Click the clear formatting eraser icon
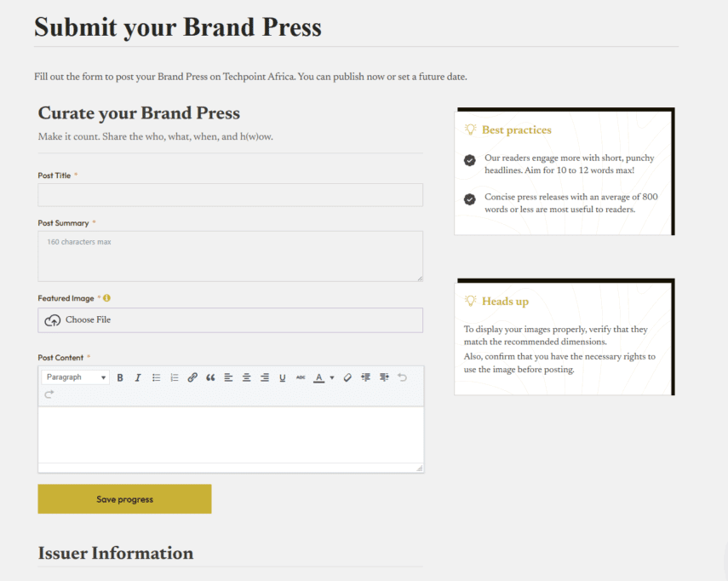 coord(347,377)
